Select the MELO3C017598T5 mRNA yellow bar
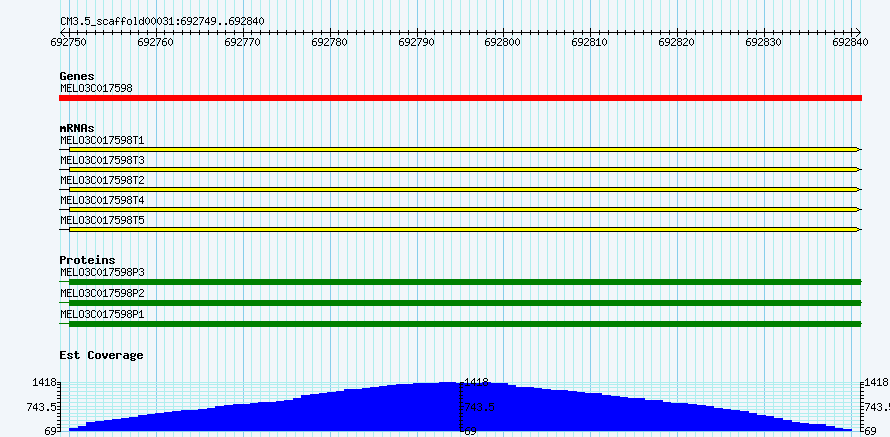This screenshot has height=437, width=890. point(460,229)
